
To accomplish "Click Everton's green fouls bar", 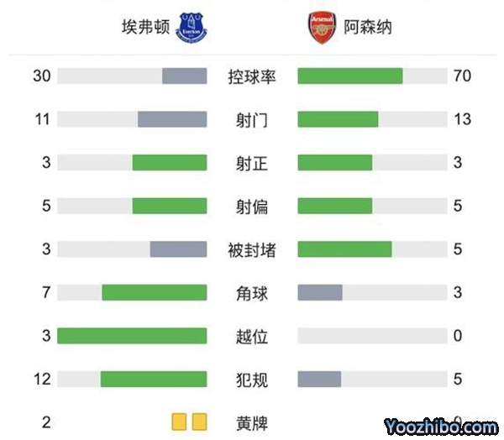I will (x=154, y=380).
